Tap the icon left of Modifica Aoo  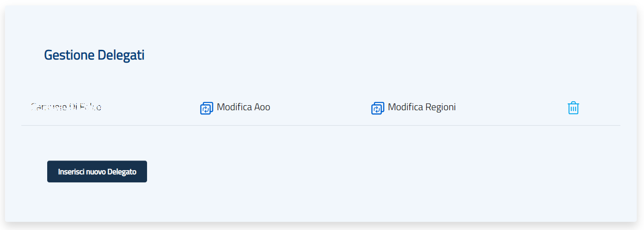coord(206,108)
